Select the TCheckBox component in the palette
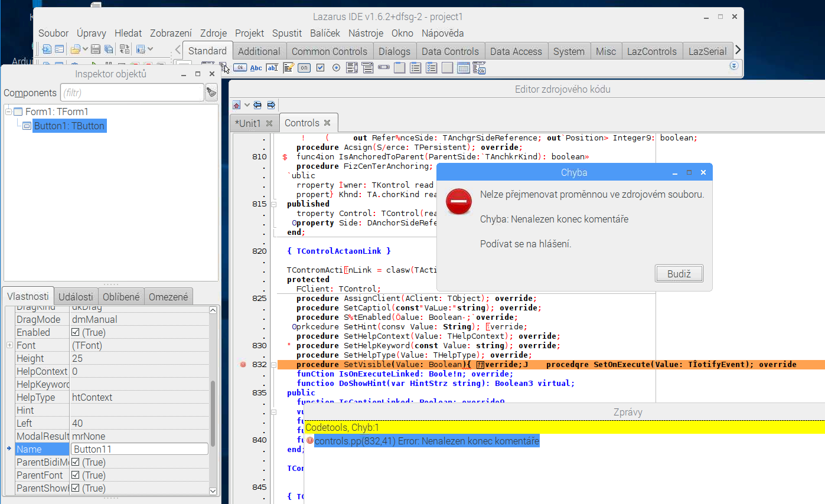The width and height of the screenshot is (825, 504). pyautogui.click(x=320, y=68)
